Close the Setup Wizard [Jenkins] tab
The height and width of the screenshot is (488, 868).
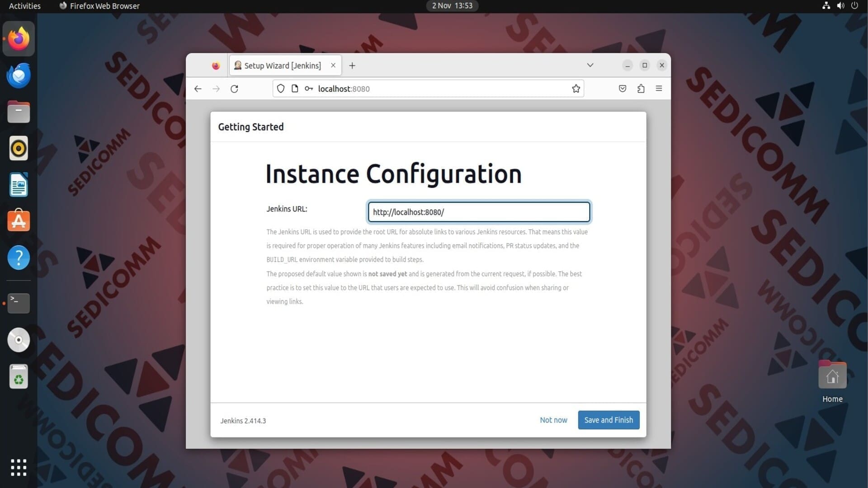(x=333, y=65)
